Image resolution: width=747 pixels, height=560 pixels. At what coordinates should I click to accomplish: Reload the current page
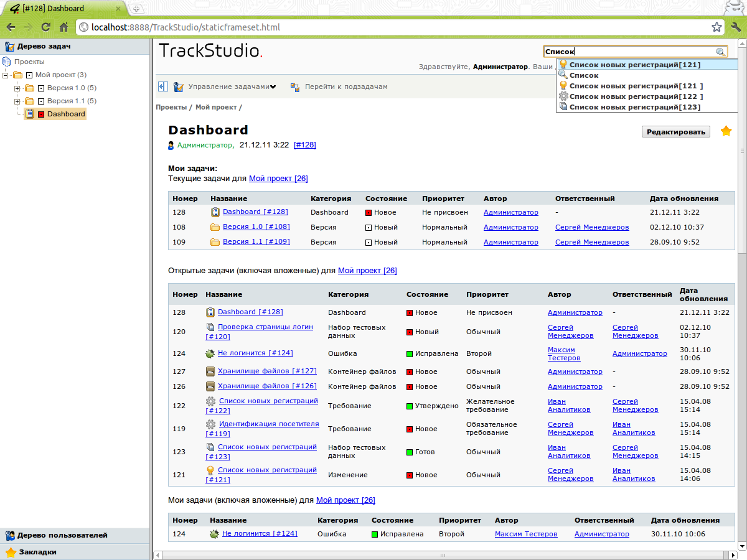tap(45, 27)
